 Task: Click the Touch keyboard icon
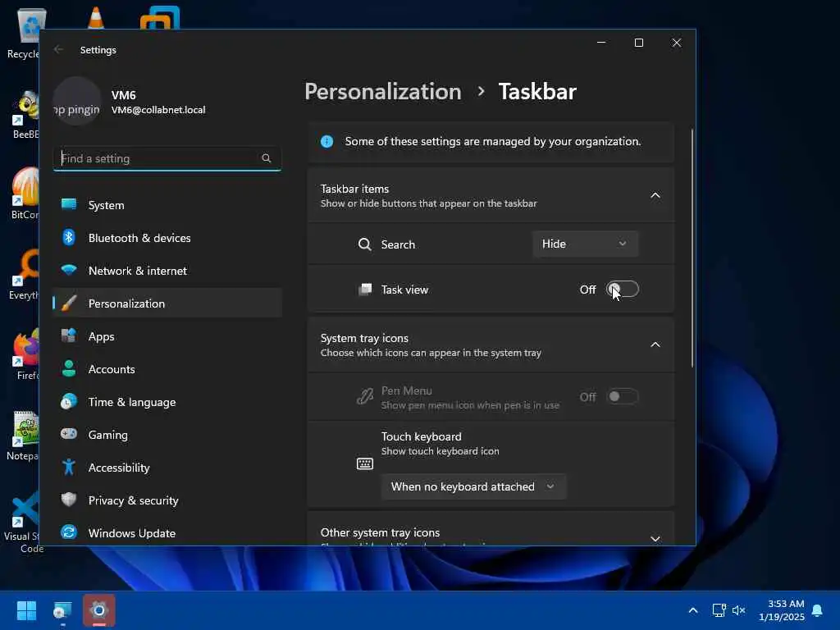(365, 463)
